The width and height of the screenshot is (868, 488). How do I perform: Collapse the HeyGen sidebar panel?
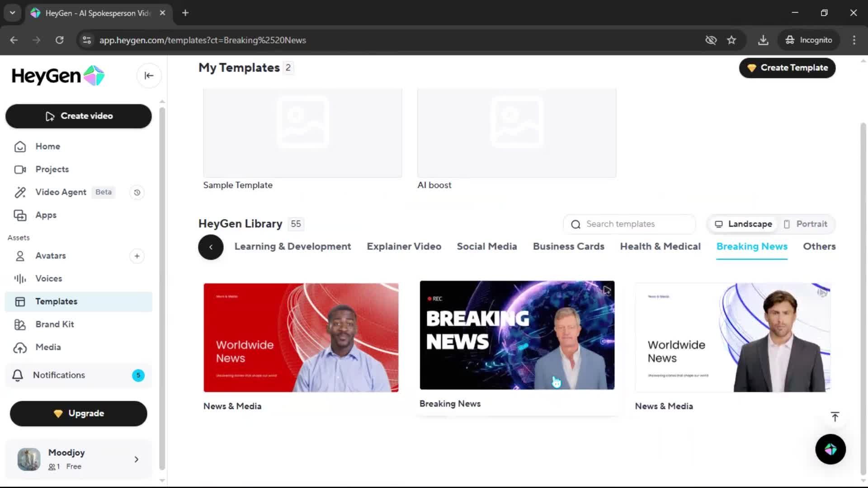(149, 75)
